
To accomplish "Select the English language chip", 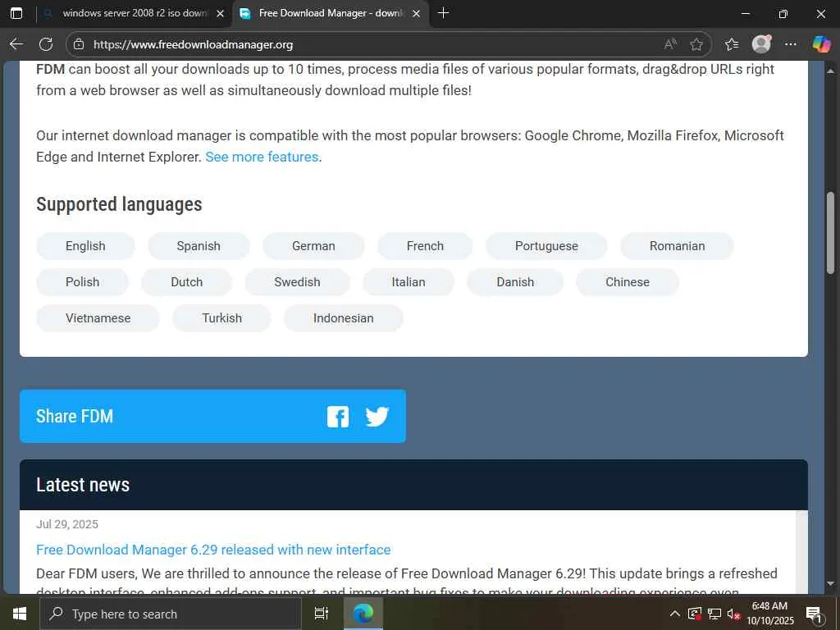I will [85, 246].
